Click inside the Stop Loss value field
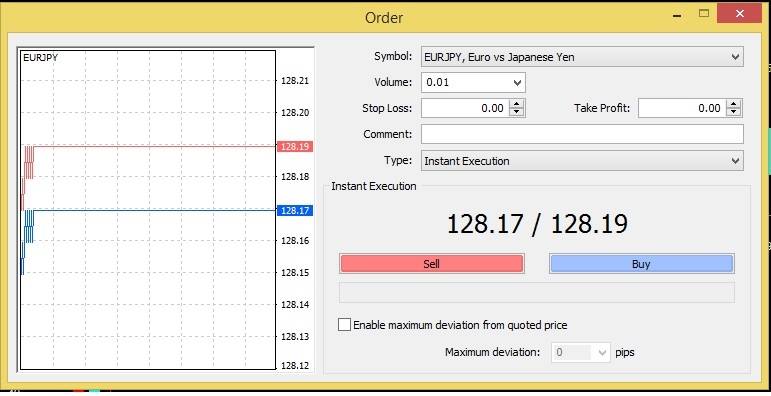 [x=466, y=108]
